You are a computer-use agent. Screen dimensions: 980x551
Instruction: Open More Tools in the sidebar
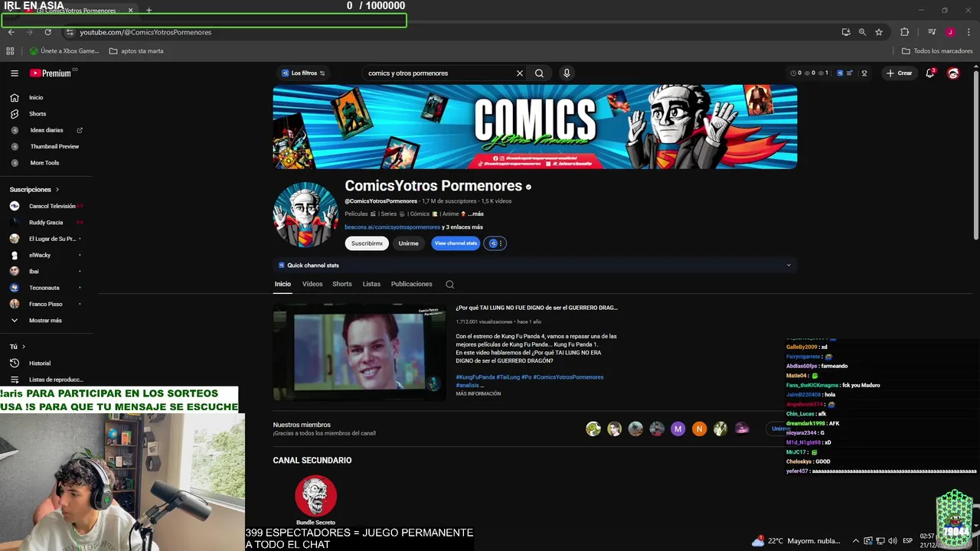pos(46,163)
